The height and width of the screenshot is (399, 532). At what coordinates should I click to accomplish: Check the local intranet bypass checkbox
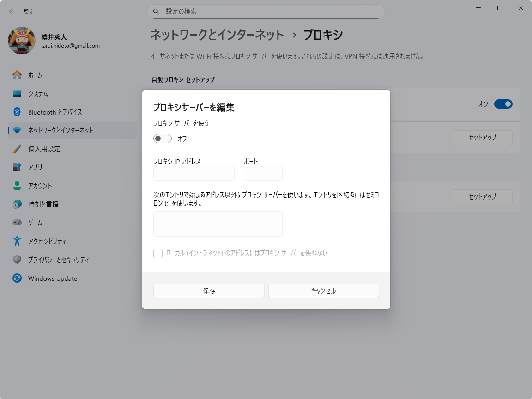158,253
